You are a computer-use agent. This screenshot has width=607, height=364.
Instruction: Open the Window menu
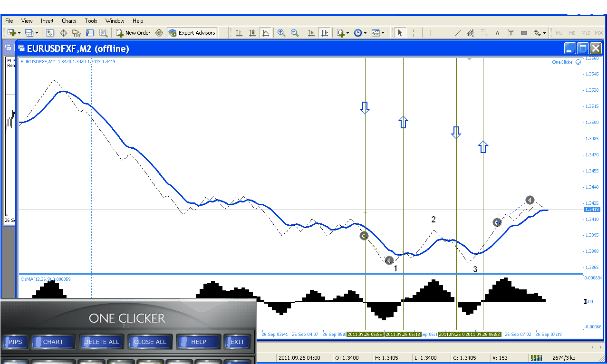pyautogui.click(x=115, y=21)
